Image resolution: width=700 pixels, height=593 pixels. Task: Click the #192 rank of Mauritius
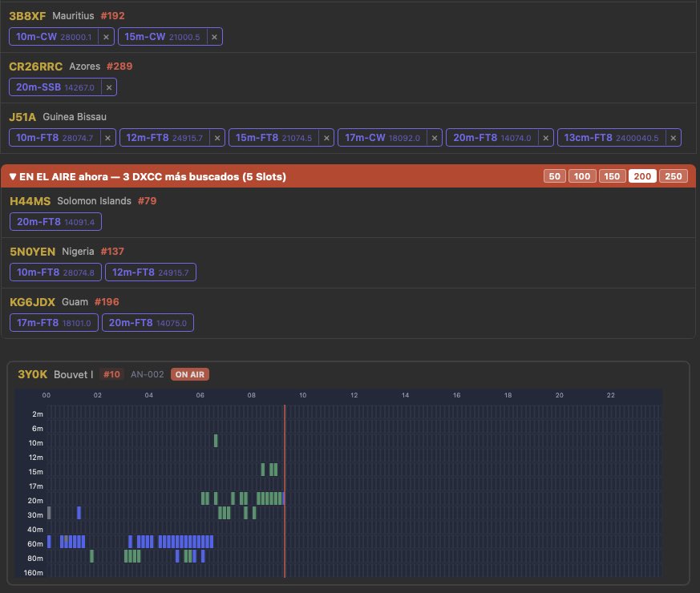[x=112, y=15]
